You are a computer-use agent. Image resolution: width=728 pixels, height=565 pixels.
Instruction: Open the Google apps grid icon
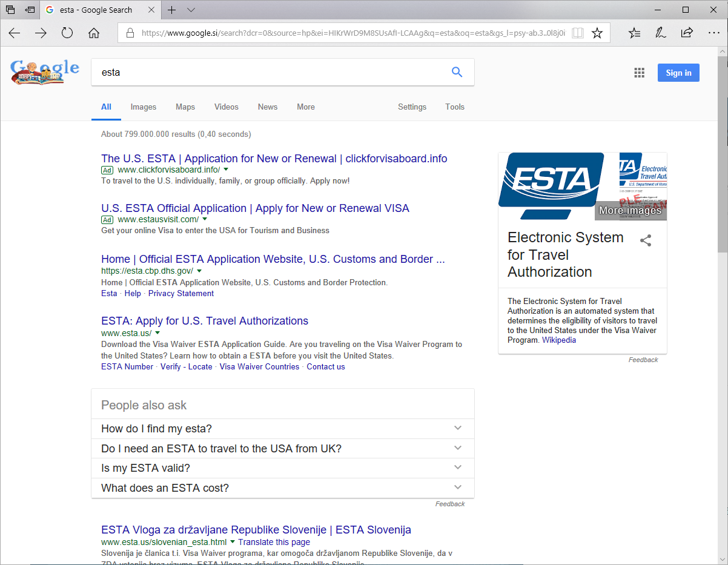point(639,73)
